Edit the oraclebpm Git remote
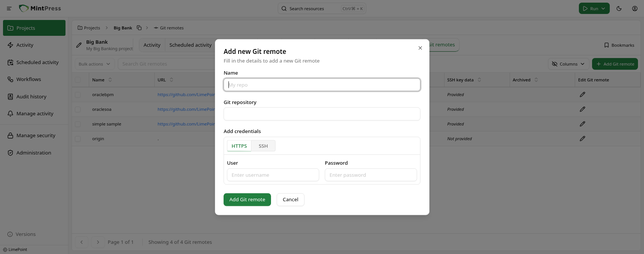 pyautogui.click(x=582, y=95)
